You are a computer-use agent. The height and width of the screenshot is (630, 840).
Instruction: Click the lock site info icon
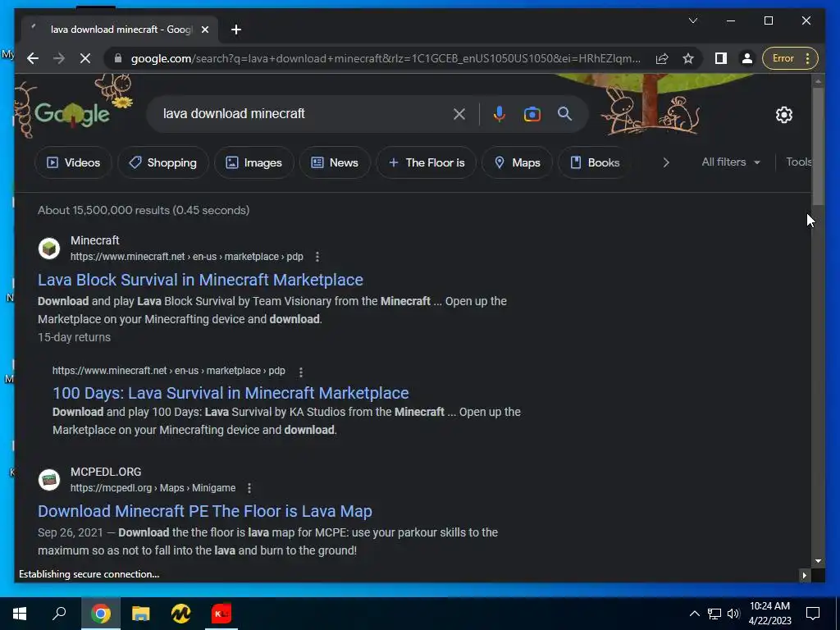pos(118,58)
